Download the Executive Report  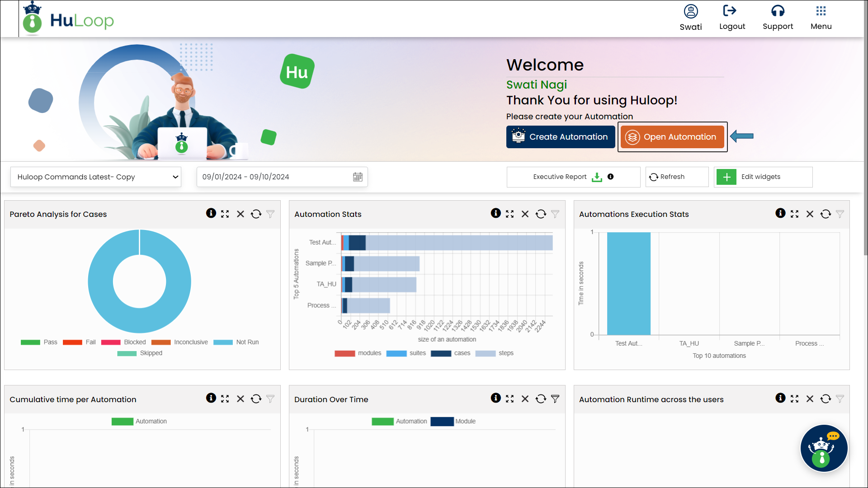point(597,177)
